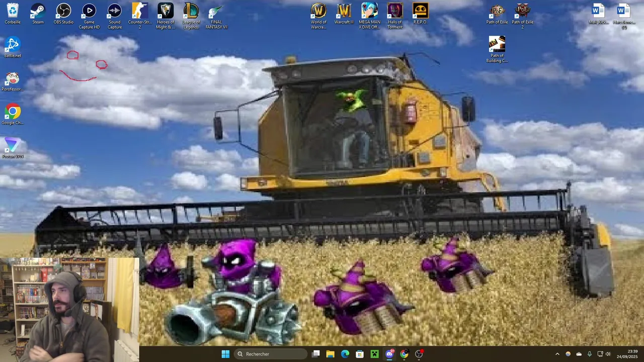Select the Steam desktop shortcut
644x362 pixels.
tap(38, 14)
